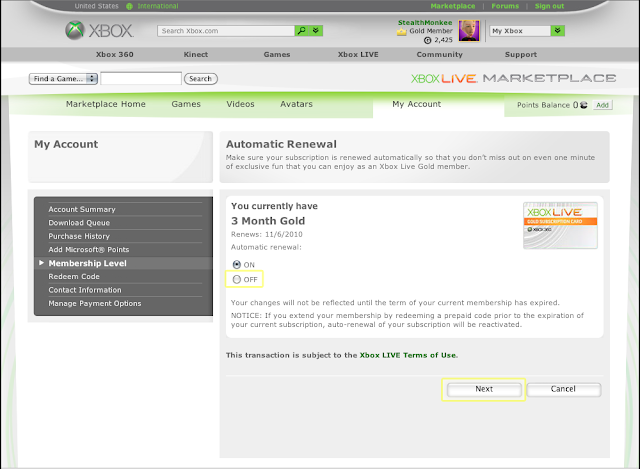Select the My Account tab
The height and width of the screenshot is (469, 640).
417,104
